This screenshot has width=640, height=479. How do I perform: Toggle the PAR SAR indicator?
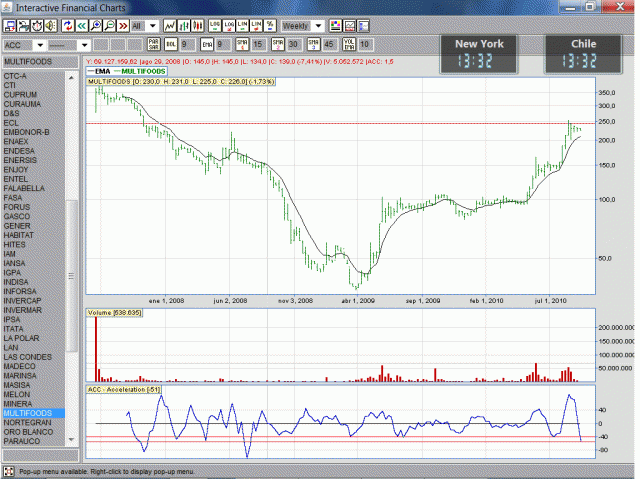[x=154, y=45]
